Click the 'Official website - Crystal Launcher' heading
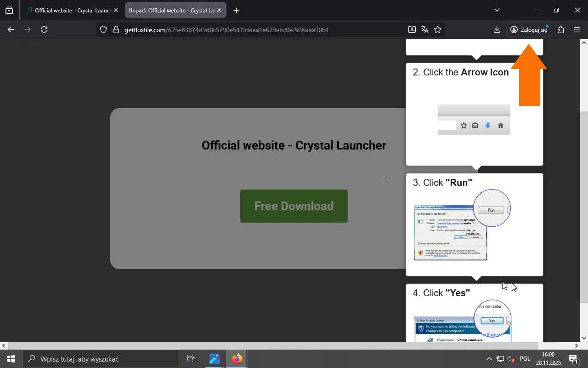 coord(294,145)
